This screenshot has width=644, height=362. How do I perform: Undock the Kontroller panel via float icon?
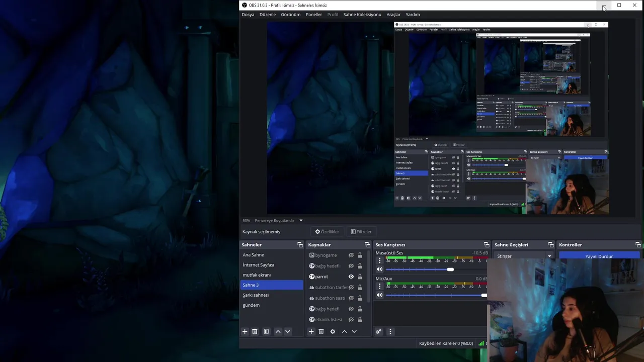pyautogui.click(x=638, y=245)
